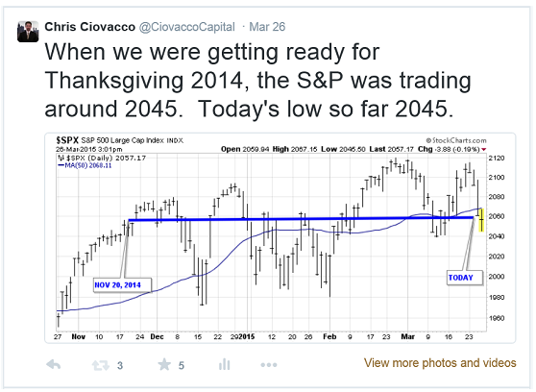
Task: Click View more photos and videos
Action: pyautogui.click(x=440, y=362)
